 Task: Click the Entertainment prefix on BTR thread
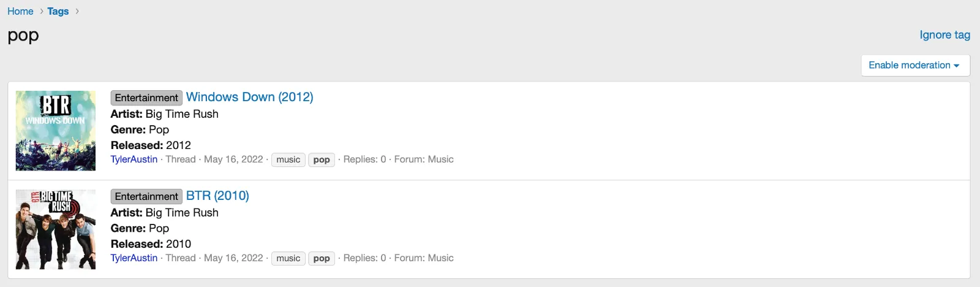pos(146,196)
